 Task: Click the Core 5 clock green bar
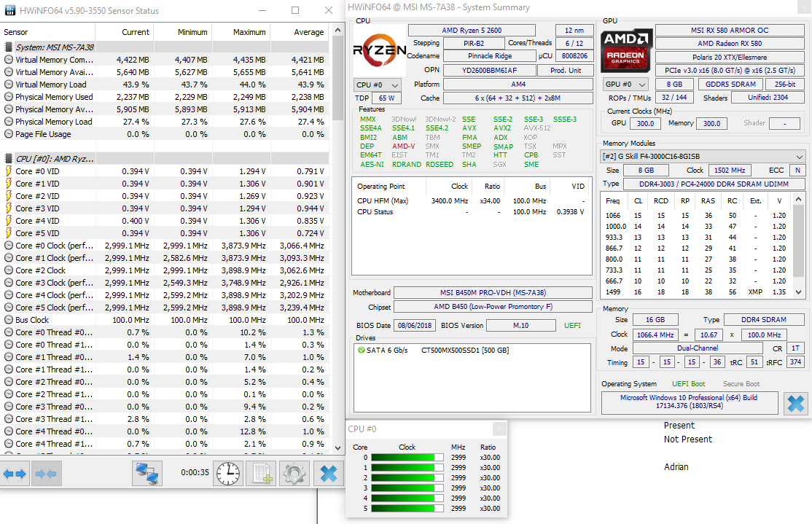point(407,509)
